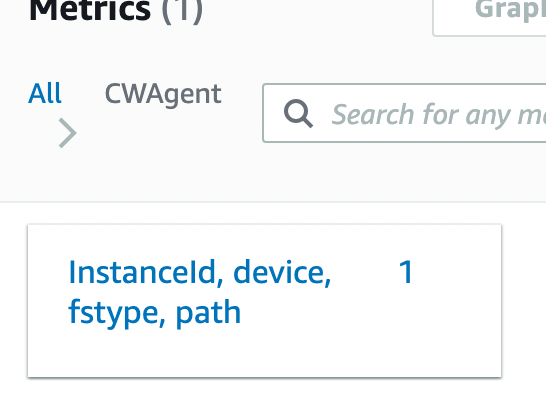Viewport: 546px width, 408px height.
Task: Open the InstanceId, device, fstype, path dimension
Action: 200,292
